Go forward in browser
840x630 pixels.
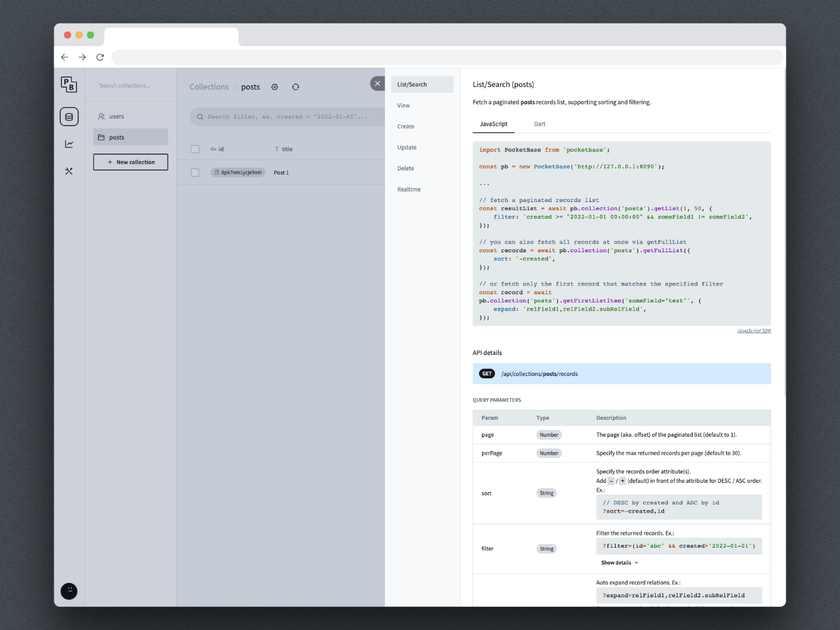point(82,57)
